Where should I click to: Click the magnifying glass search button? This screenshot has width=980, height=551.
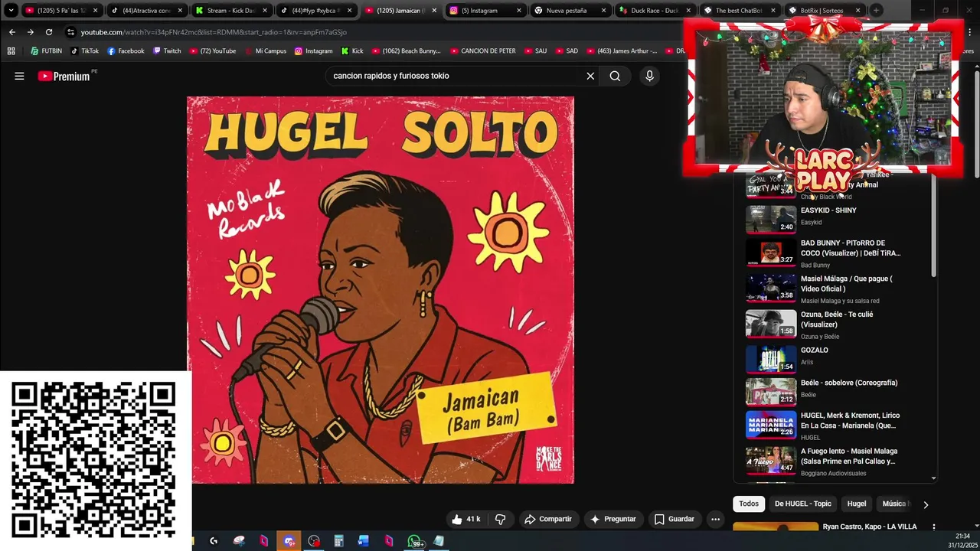615,76
